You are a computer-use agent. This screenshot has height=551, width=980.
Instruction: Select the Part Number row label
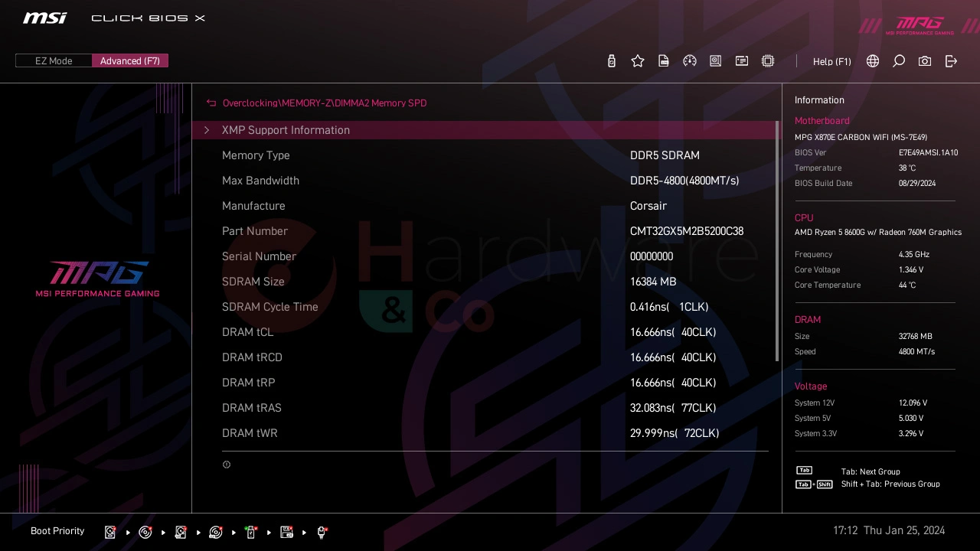(255, 231)
